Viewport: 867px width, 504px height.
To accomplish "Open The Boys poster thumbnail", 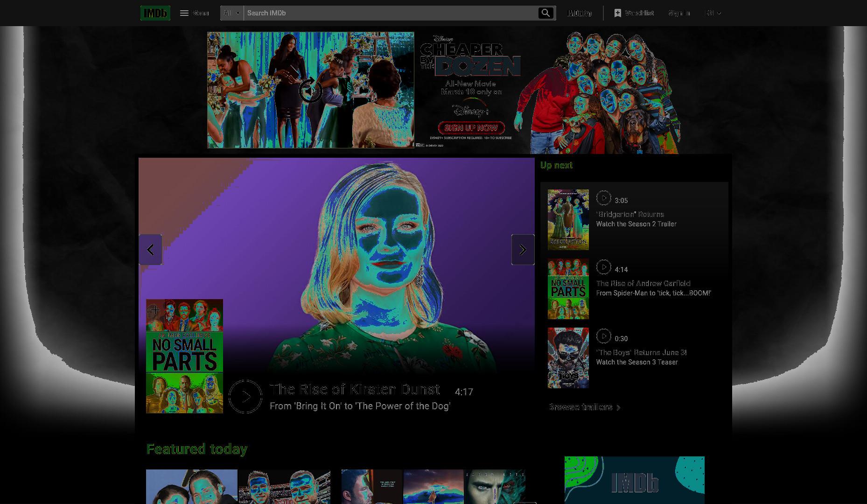I will point(568,358).
